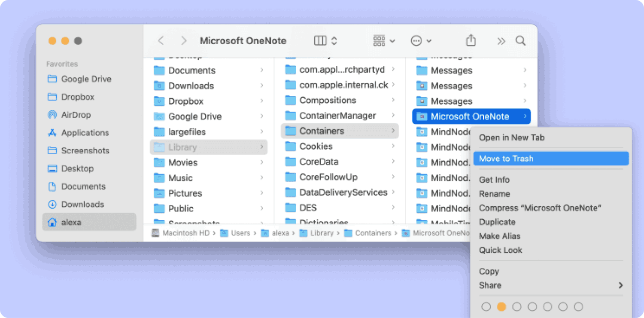
Task: Choose Open in New Tab
Action: pos(551,138)
